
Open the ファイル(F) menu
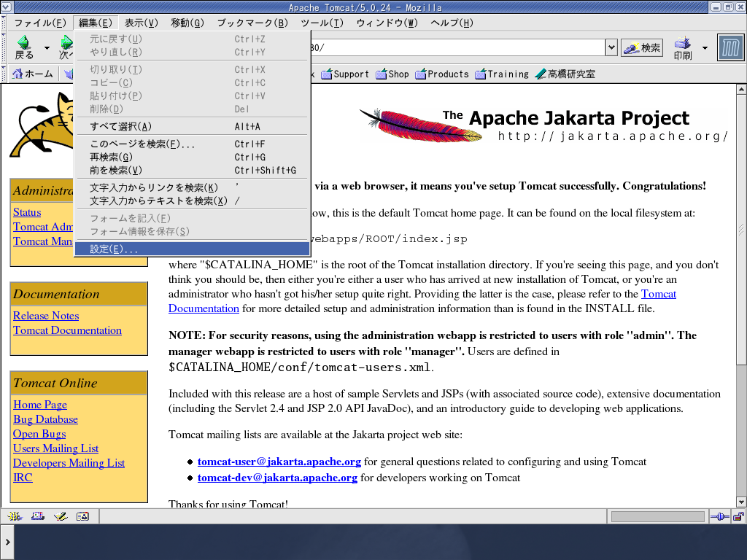pyautogui.click(x=40, y=23)
